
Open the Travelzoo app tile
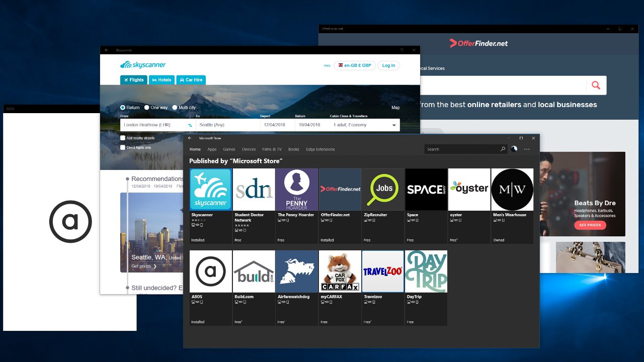[383, 288]
